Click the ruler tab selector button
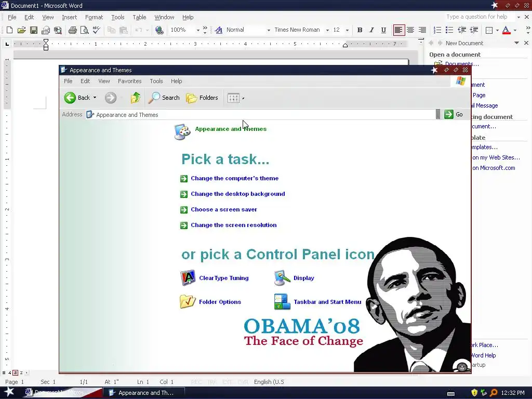 [x=7, y=44]
